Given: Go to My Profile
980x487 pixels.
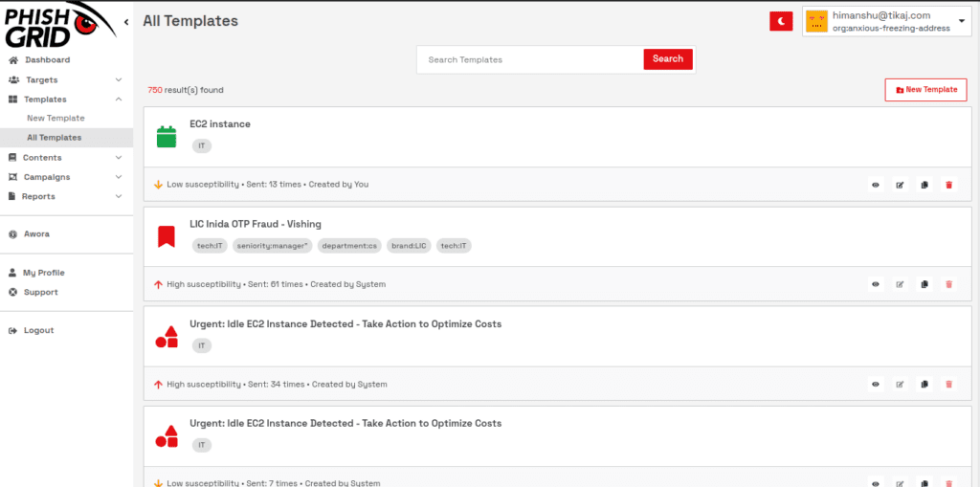Looking at the screenshot, I should click(44, 274).
